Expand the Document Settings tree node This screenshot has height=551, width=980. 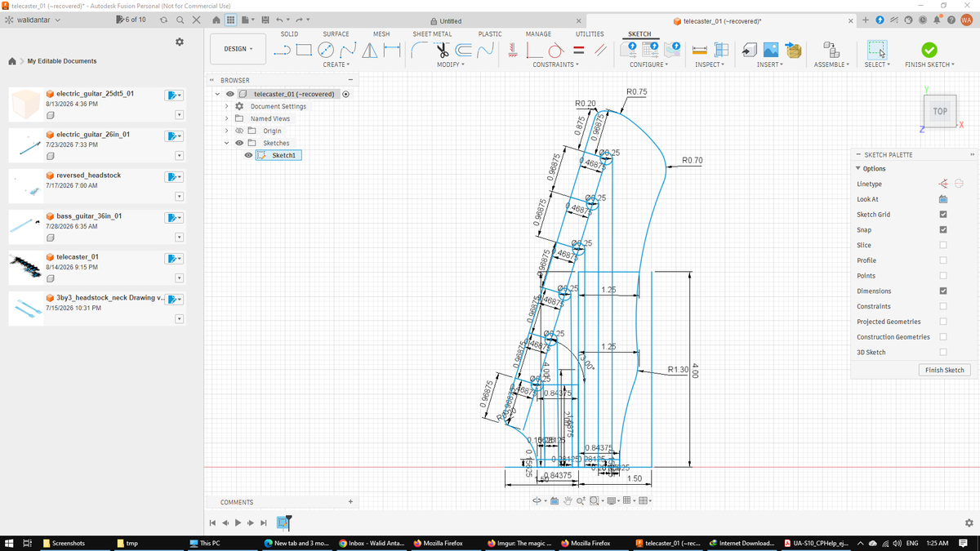pos(227,106)
